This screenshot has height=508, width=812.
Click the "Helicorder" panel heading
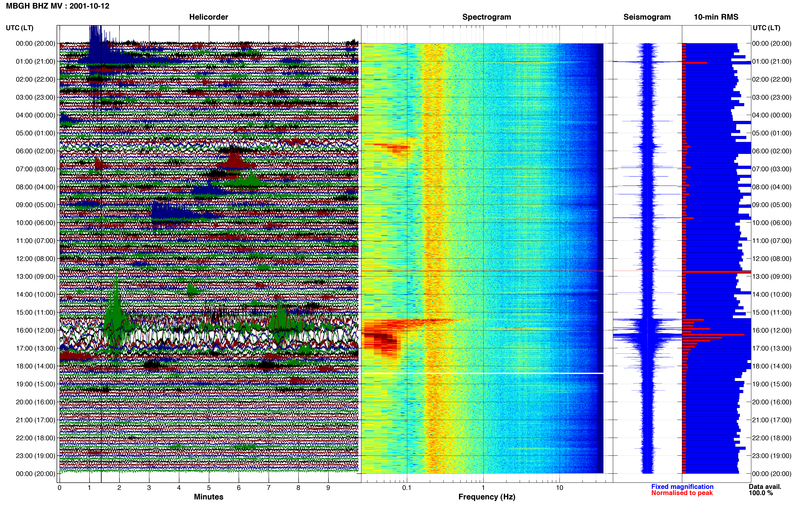click(209, 17)
